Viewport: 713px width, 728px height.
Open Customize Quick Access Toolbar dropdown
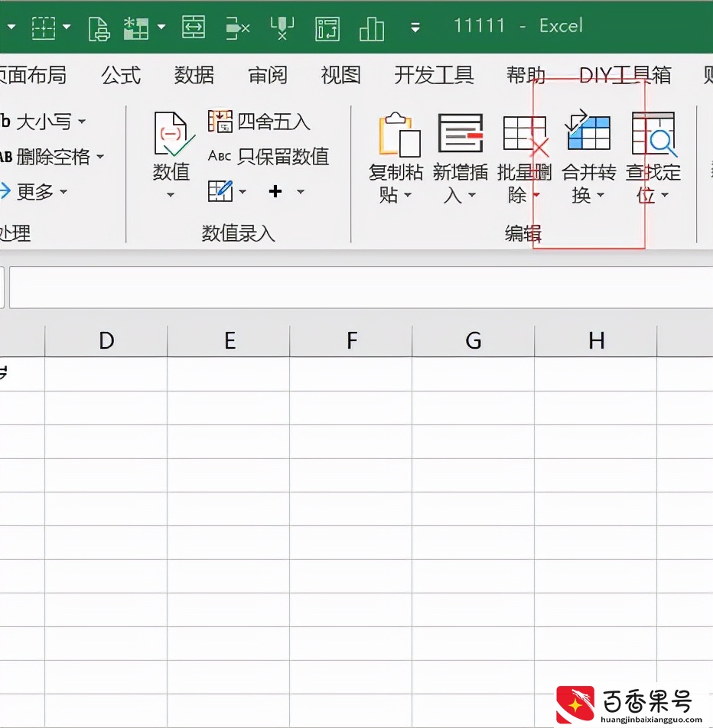click(415, 28)
